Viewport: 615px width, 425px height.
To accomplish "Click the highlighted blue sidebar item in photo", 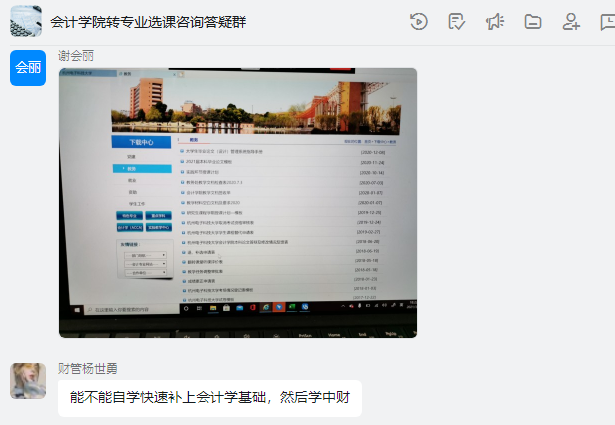I will click(141, 169).
